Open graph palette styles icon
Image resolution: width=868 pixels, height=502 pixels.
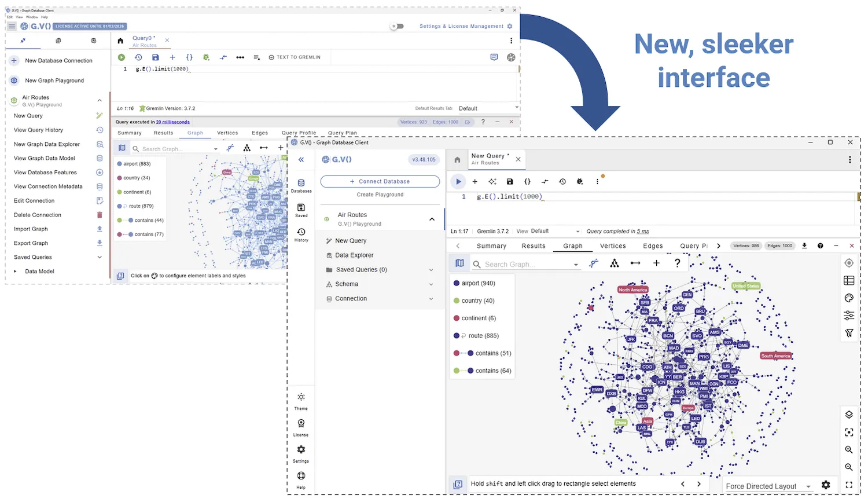(x=849, y=298)
